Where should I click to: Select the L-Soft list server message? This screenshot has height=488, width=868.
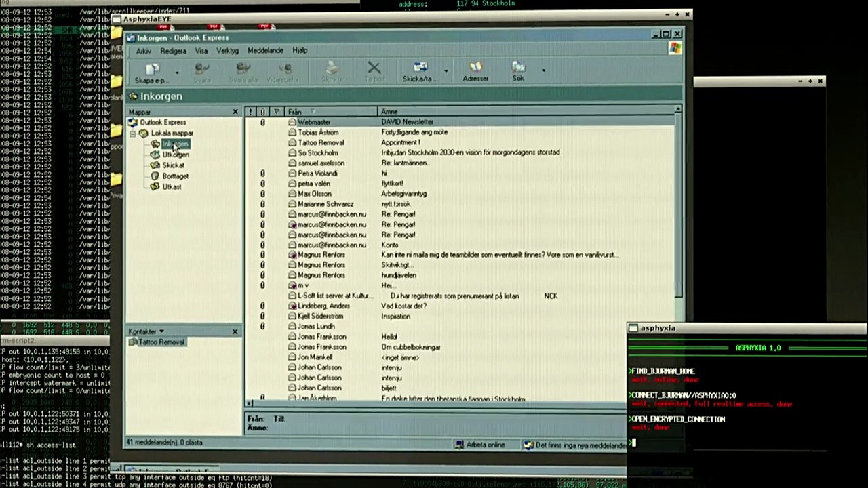coord(460,296)
